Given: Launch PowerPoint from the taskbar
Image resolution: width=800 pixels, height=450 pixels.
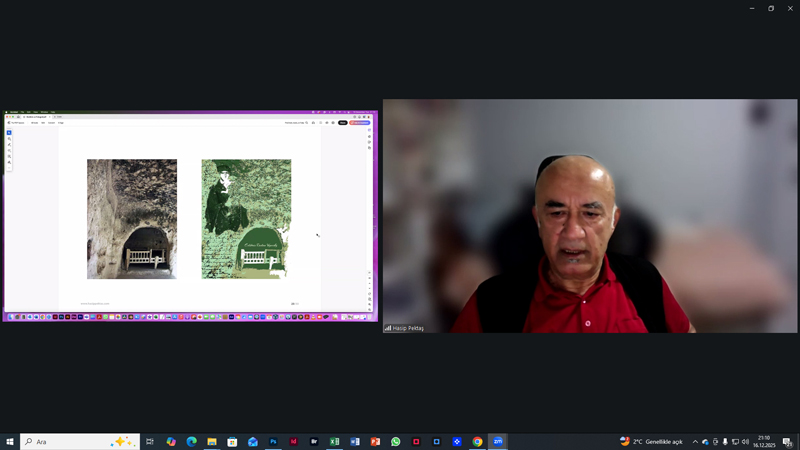Looking at the screenshot, I should [x=375, y=441].
